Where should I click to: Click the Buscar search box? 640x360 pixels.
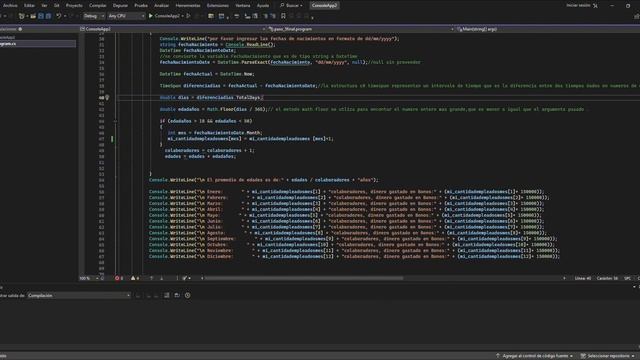click(x=291, y=6)
